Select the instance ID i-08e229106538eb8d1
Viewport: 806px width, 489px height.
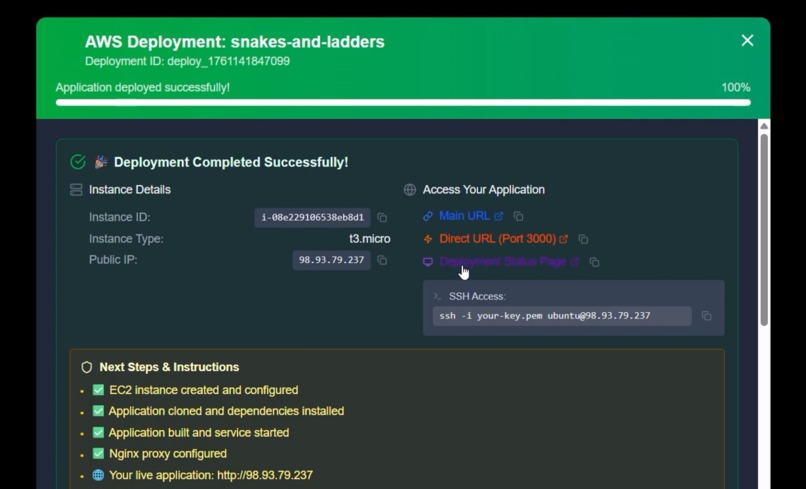pos(313,218)
